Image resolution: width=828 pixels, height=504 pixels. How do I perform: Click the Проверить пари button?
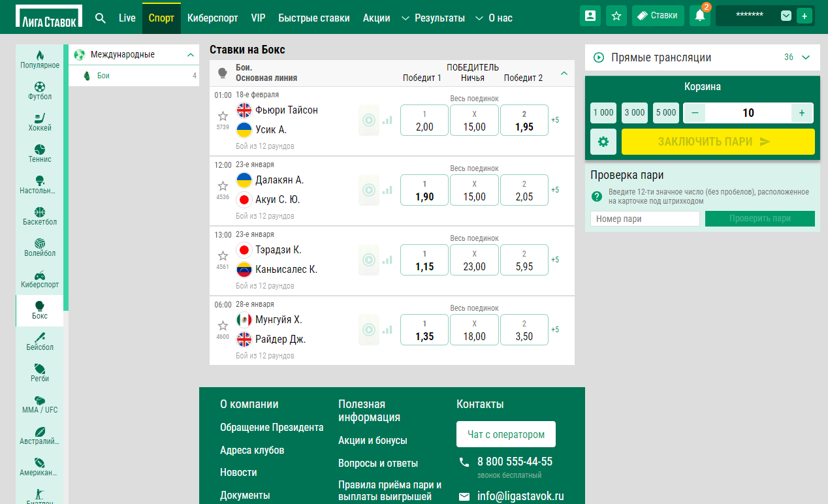(760, 219)
